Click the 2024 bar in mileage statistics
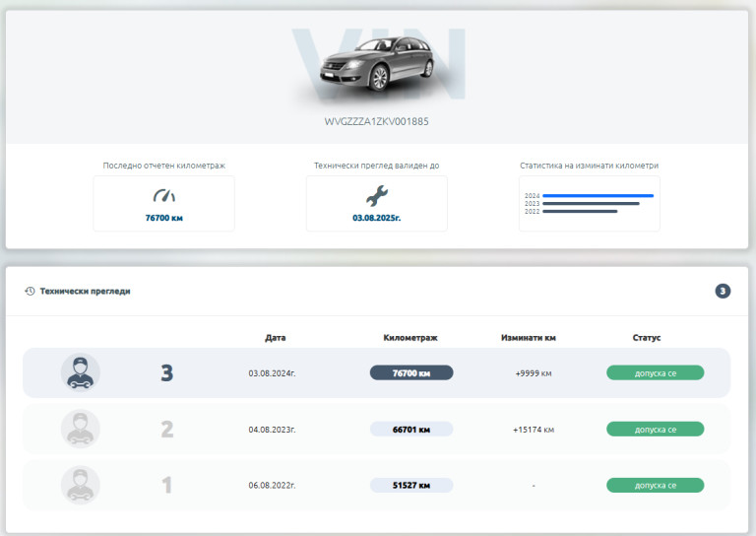Screen dimensions: 756x536 598,196
